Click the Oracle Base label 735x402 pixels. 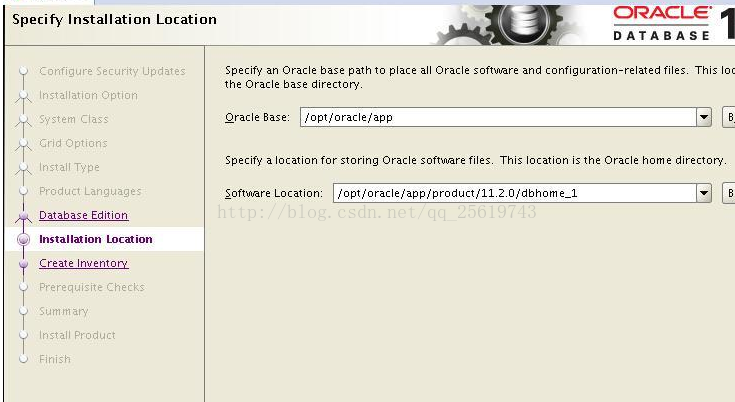(x=257, y=117)
